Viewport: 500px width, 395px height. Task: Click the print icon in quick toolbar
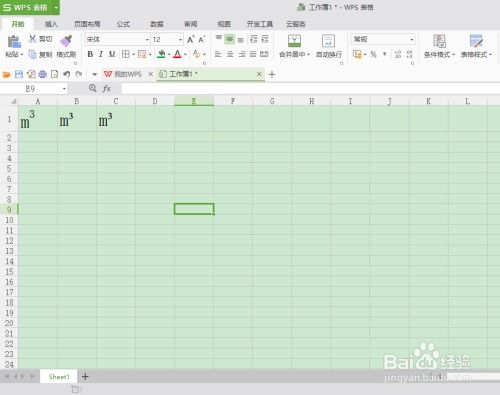pyautogui.click(x=43, y=74)
